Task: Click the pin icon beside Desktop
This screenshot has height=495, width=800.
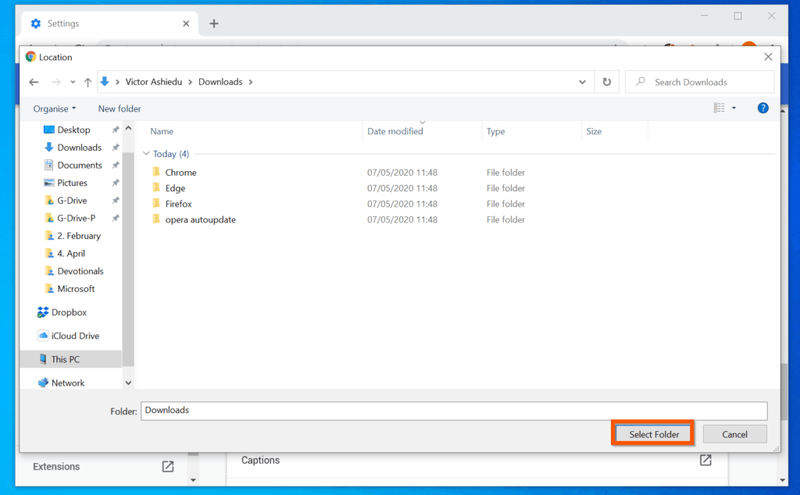Action: (x=115, y=130)
